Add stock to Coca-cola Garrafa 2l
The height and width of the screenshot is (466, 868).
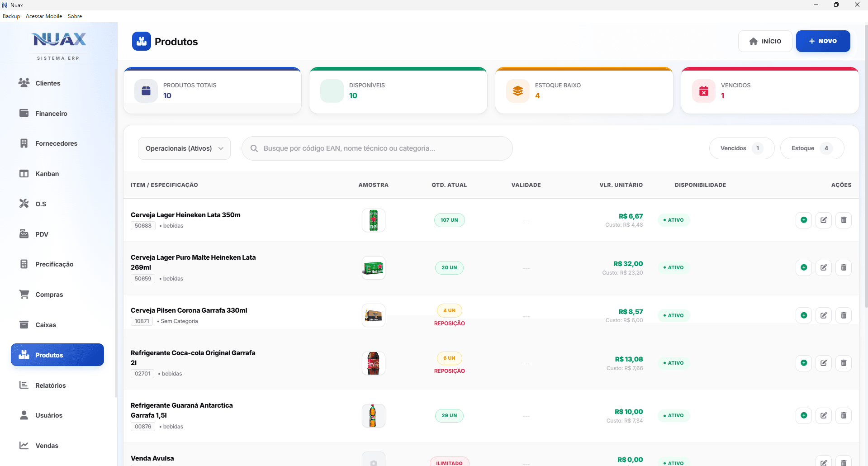[x=804, y=363]
